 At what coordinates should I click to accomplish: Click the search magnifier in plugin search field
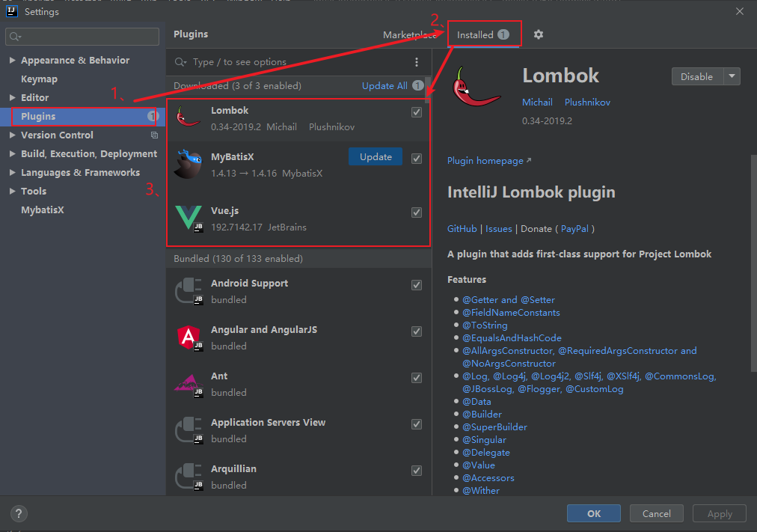pyautogui.click(x=180, y=62)
